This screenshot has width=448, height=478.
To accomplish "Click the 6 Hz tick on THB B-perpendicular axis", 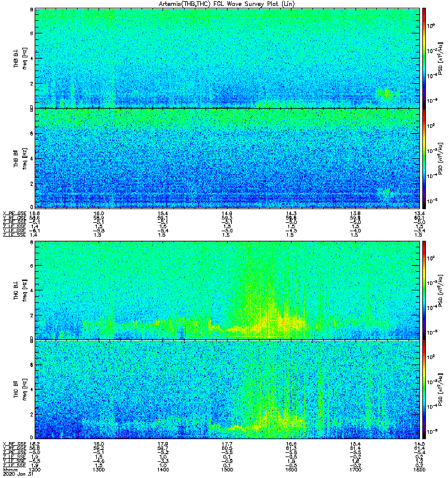I will pyautogui.click(x=32, y=33).
